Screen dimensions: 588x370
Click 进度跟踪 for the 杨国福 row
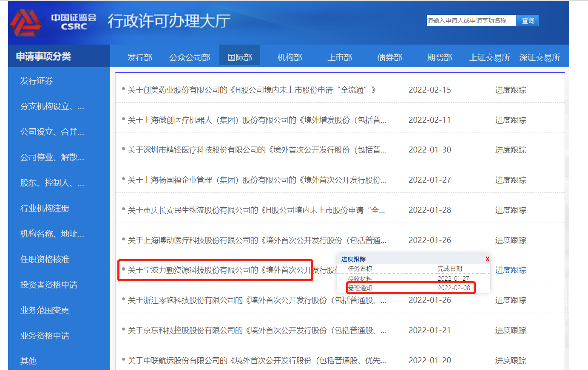[x=511, y=180]
